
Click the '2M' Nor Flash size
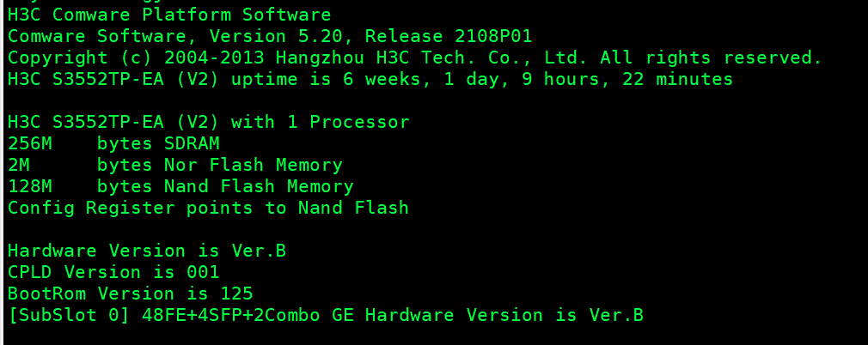tap(19, 165)
